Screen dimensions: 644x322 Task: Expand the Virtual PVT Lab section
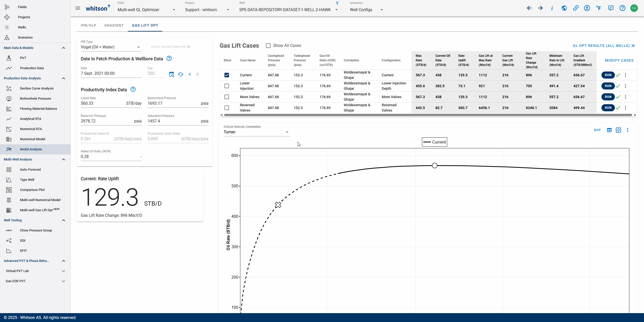[64, 271]
